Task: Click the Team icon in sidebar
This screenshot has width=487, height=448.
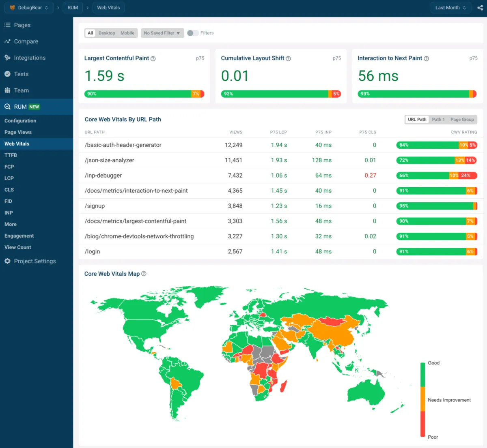Action: (x=7, y=90)
